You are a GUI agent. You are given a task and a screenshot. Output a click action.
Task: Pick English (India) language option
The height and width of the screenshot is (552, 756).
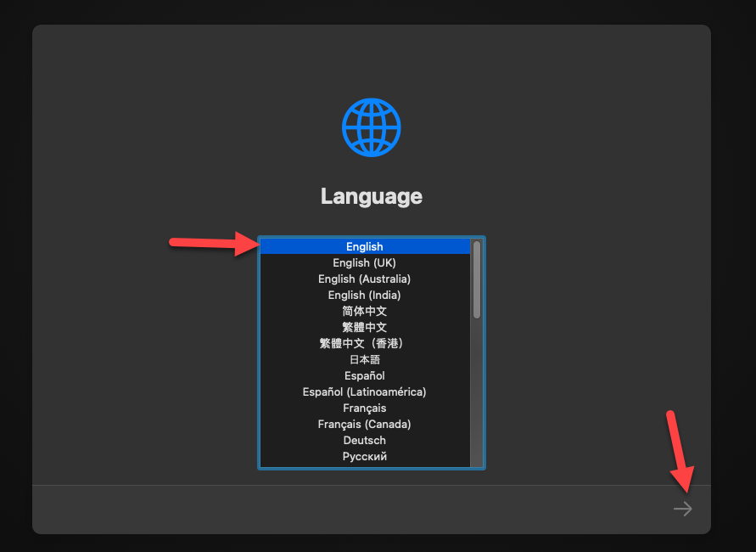364,295
